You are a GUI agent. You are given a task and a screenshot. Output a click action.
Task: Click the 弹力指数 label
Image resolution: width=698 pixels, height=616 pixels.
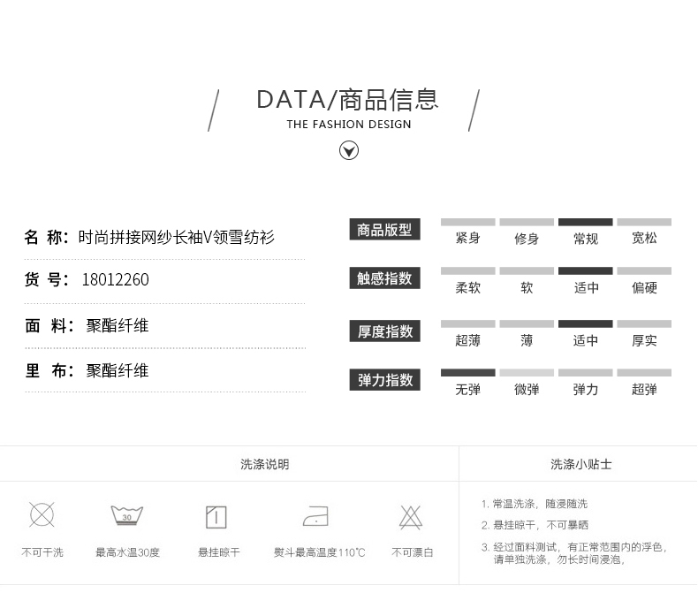coord(384,380)
